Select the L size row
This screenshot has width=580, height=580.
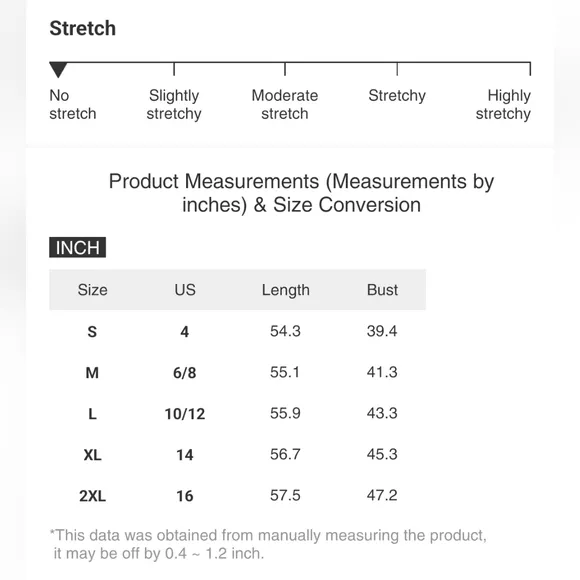[x=237, y=413]
